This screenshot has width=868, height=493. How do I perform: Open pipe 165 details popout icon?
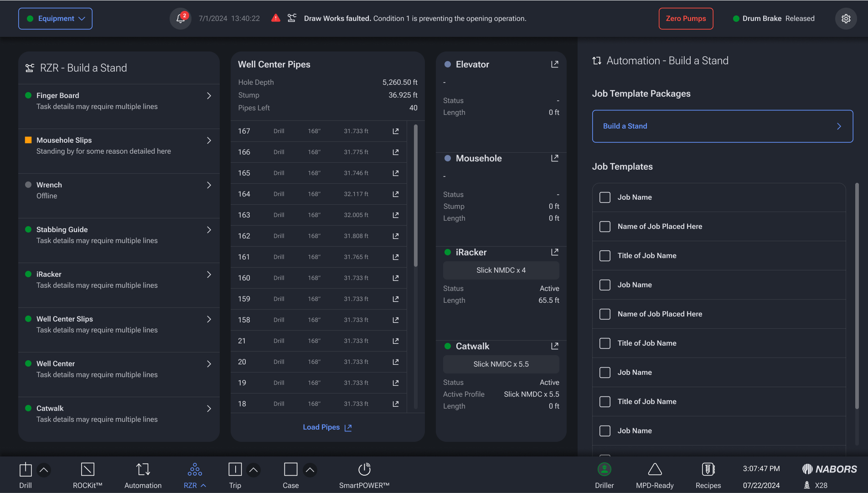(x=396, y=173)
